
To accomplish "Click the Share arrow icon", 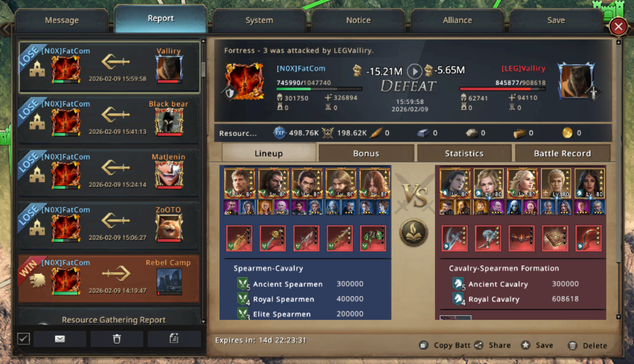I will click(x=478, y=345).
